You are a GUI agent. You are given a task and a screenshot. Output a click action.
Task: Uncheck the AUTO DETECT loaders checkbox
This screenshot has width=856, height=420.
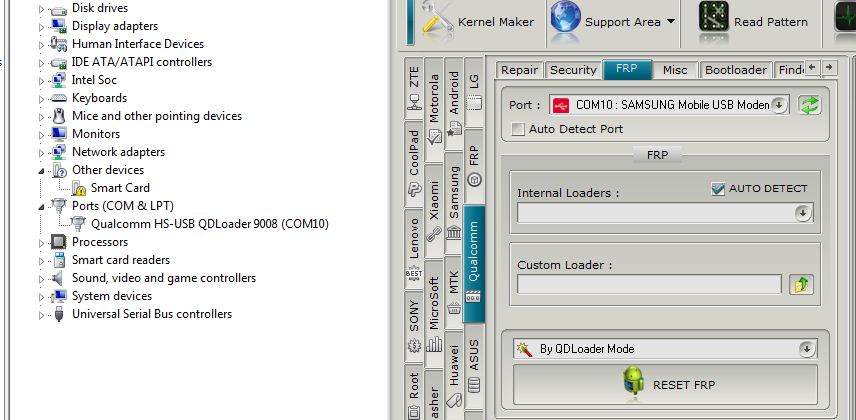pos(718,189)
